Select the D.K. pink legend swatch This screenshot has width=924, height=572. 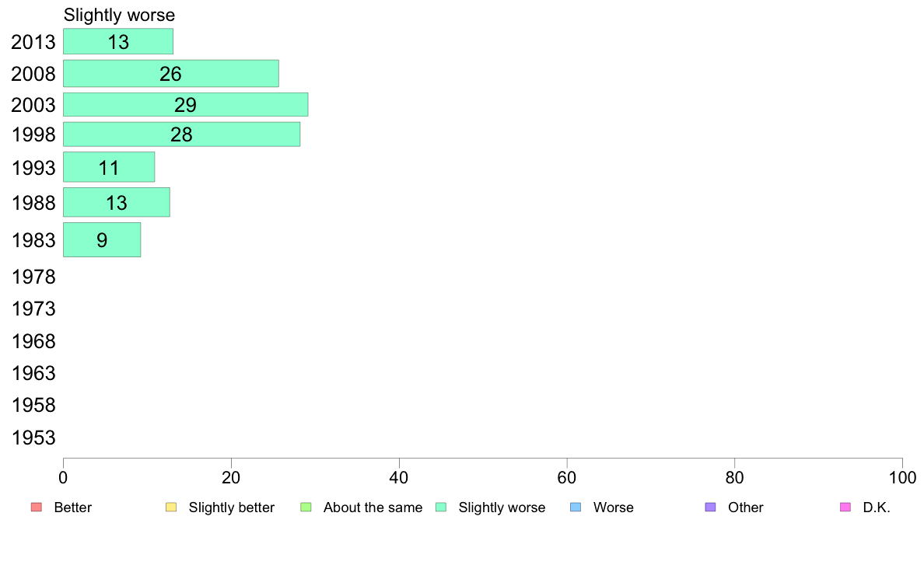[845, 507]
